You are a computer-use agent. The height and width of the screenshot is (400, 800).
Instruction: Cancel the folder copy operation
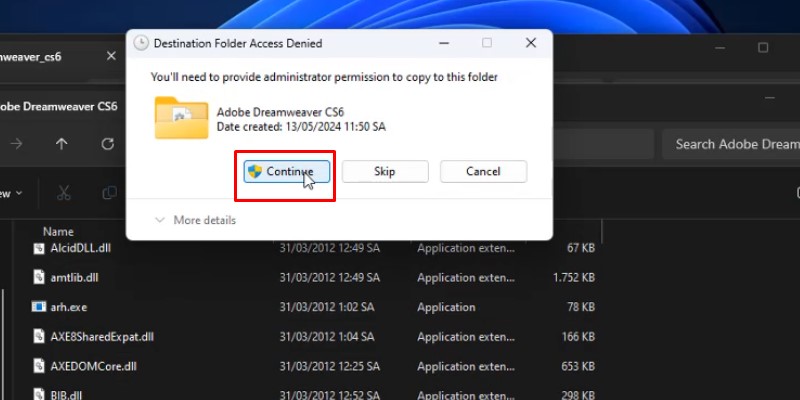pos(483,172)
